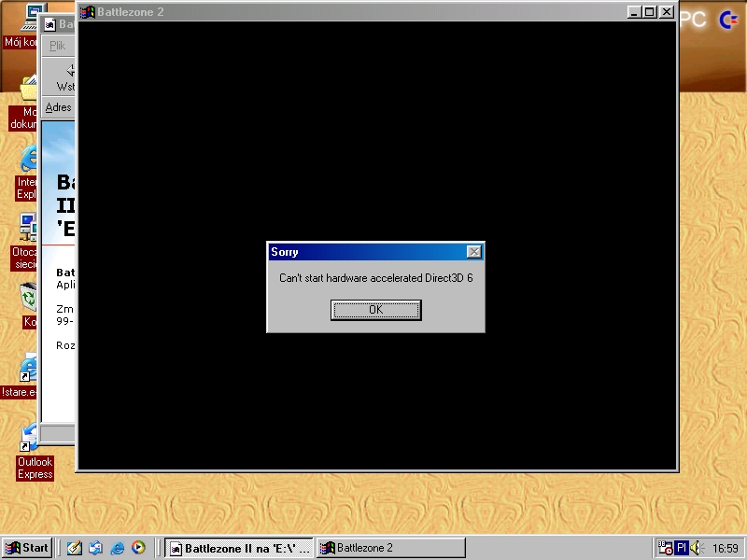Viewport: 747px width, 560px height.
Task: Select the Outlook Express desktop icon
Action: coord(33,452)
